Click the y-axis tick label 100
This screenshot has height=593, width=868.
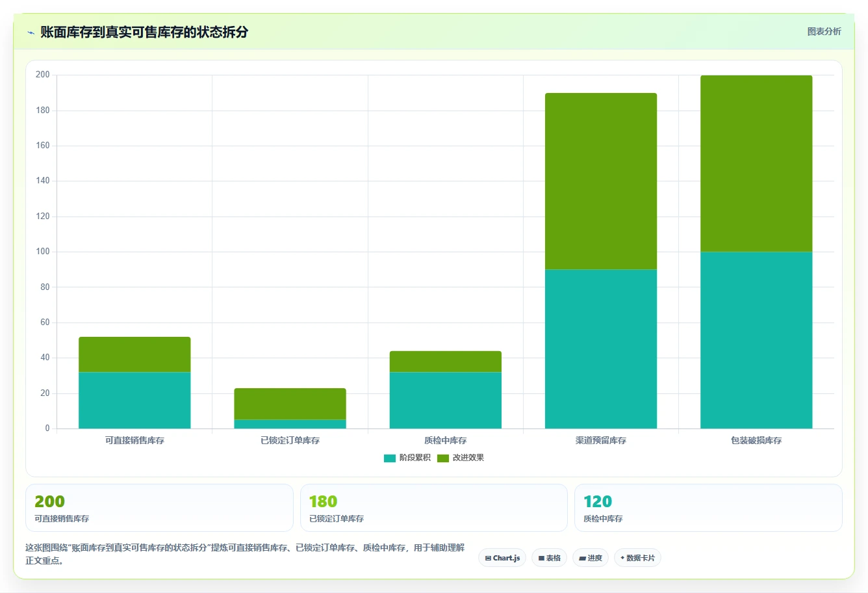43,252
